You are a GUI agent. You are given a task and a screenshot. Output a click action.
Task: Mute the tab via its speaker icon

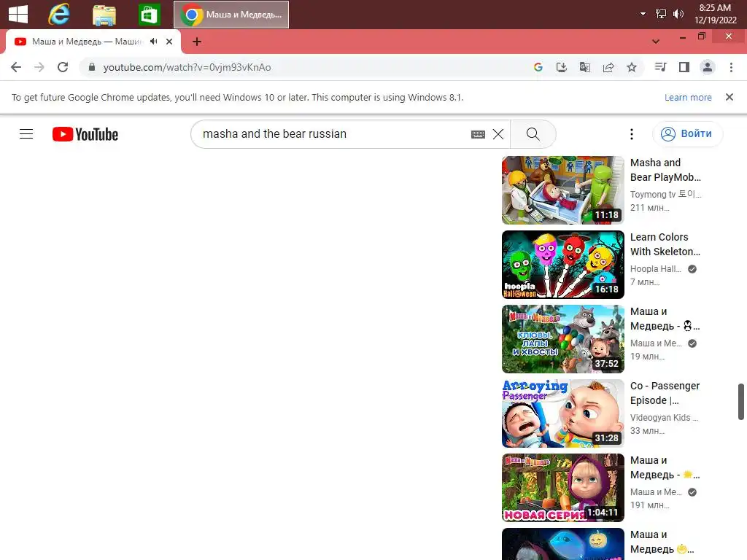click(153, 42)
